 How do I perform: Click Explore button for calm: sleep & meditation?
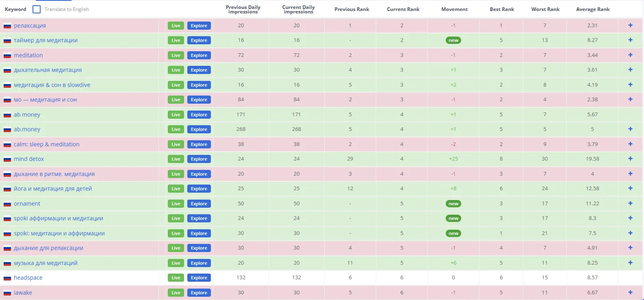199,144
